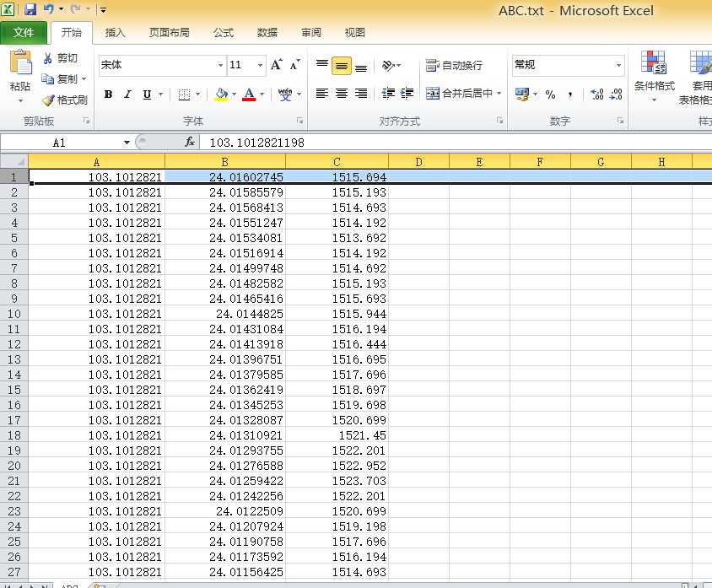Toggle align text left
Screen dimensions: 712x588
(x=322, y=94)
